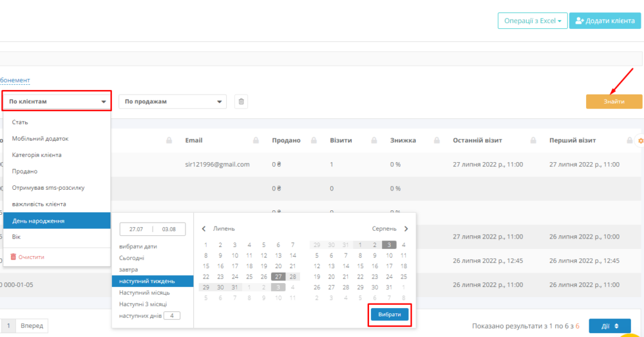Viewport: 644px width, 337px height.
Task: Click the lock icon beside Продано column
Action: (x=314, y=140)
